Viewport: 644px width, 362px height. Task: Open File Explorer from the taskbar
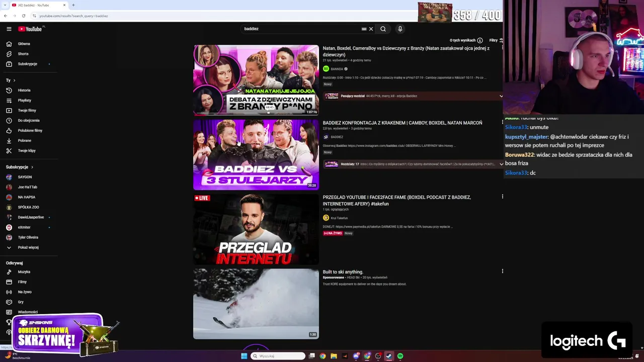coord(334,356)
